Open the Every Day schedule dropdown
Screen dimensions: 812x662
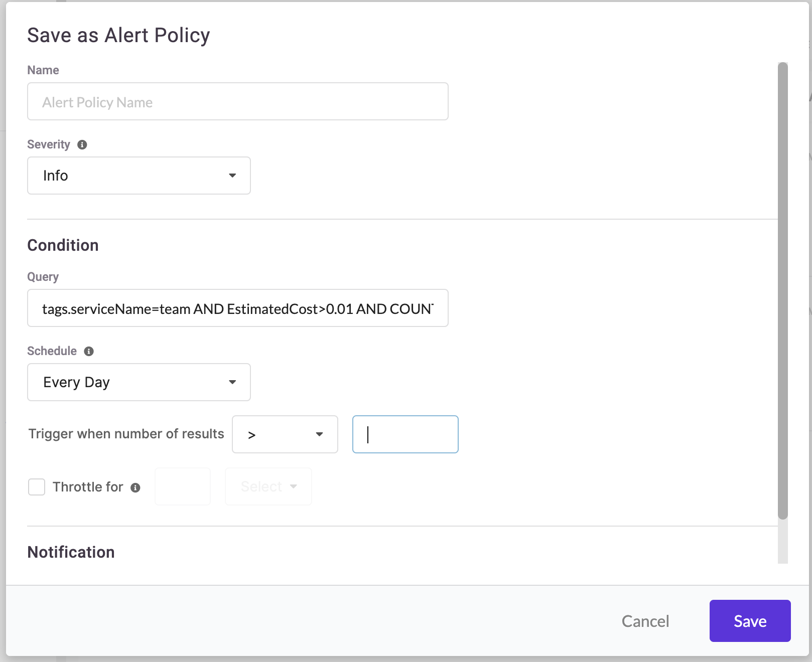click(x=139, y=382)
